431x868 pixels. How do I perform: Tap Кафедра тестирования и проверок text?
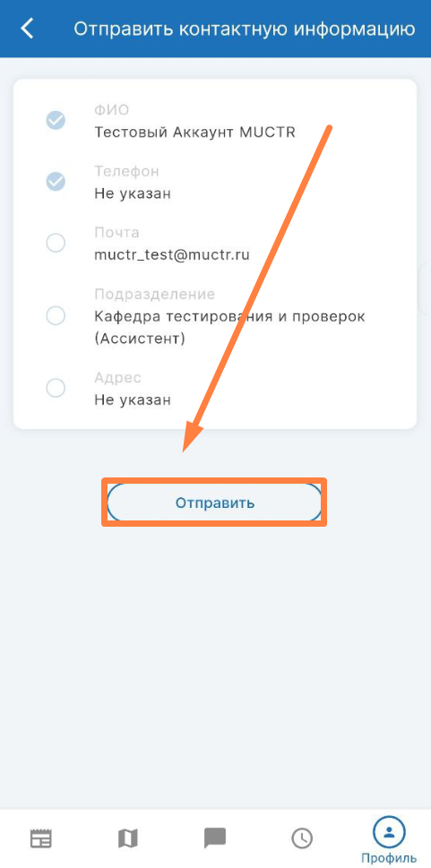click(x=229, y=316)
